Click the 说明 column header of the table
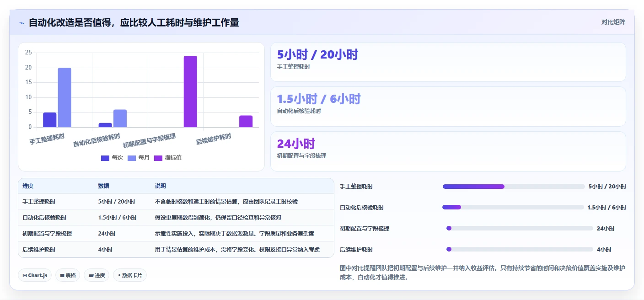Image resolution: width=644 pixels, height=300 pixels. 161,186
